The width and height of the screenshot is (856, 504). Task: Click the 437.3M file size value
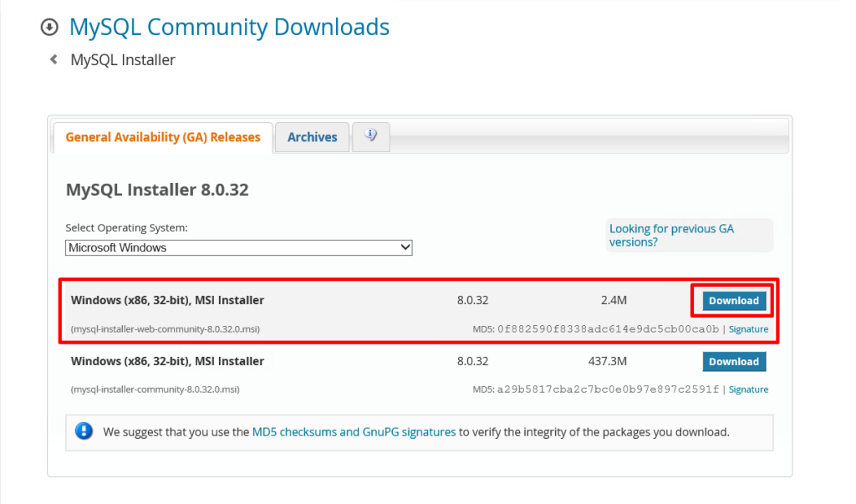pyautogui.click(x=608, y=361)
